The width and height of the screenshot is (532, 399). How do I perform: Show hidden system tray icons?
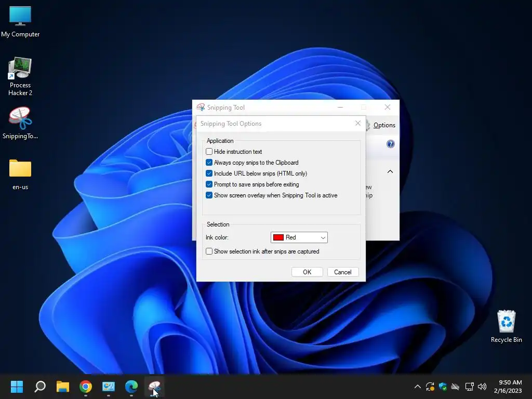point(418,387)
